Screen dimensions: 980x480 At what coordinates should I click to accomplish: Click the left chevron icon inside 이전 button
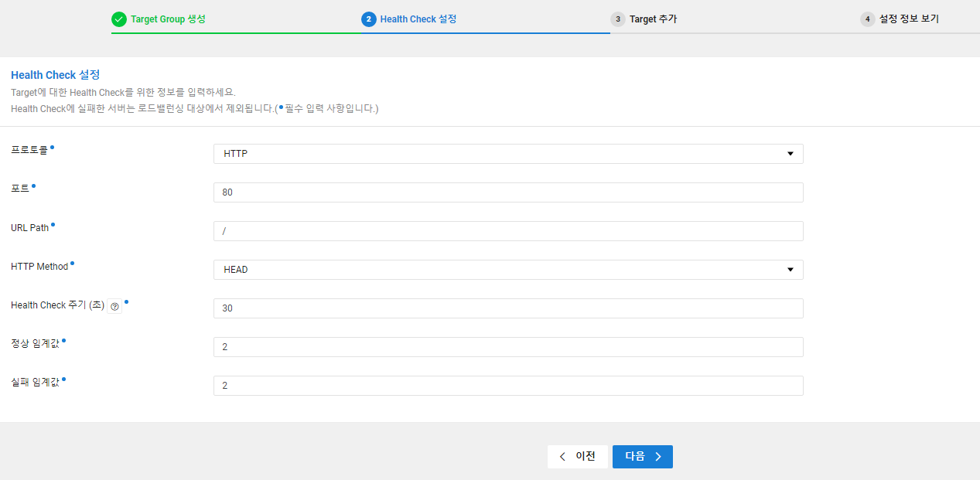coord(562,457)
